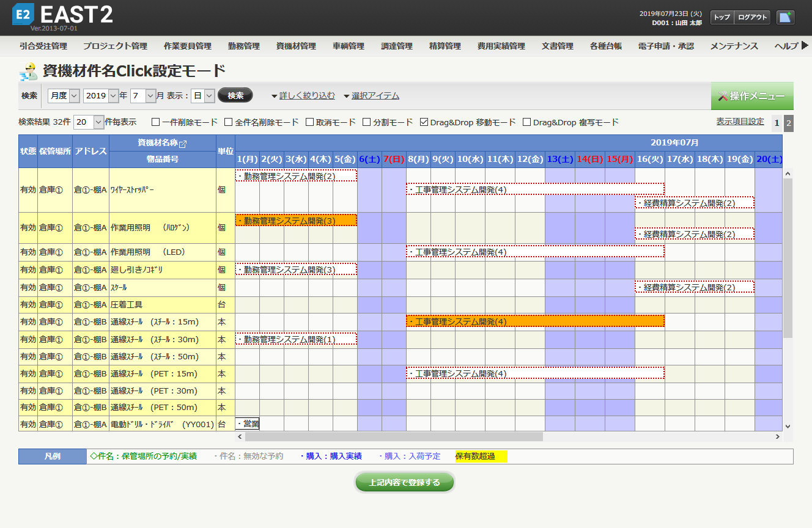Image resolution: width=812 pixels, height=528 pixels.
Task: Open メンテナンス menu
Action: [734, 46]
